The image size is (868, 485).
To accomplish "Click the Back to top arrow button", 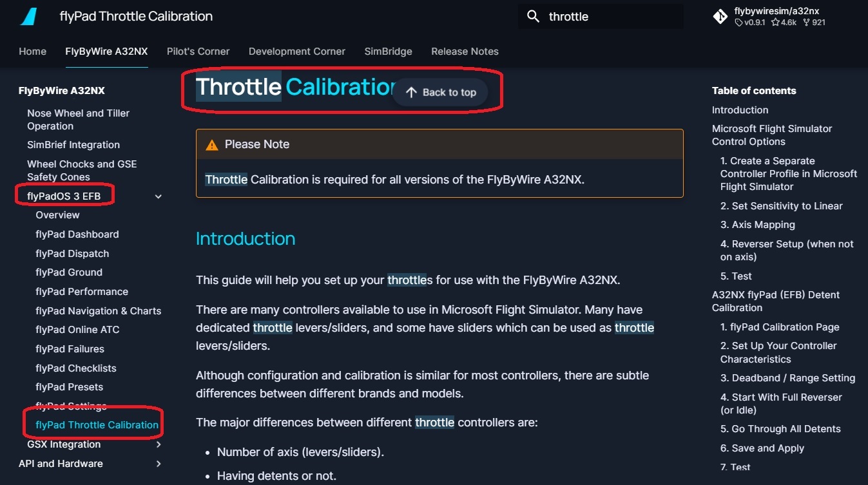I will click(x=441, y=92).
